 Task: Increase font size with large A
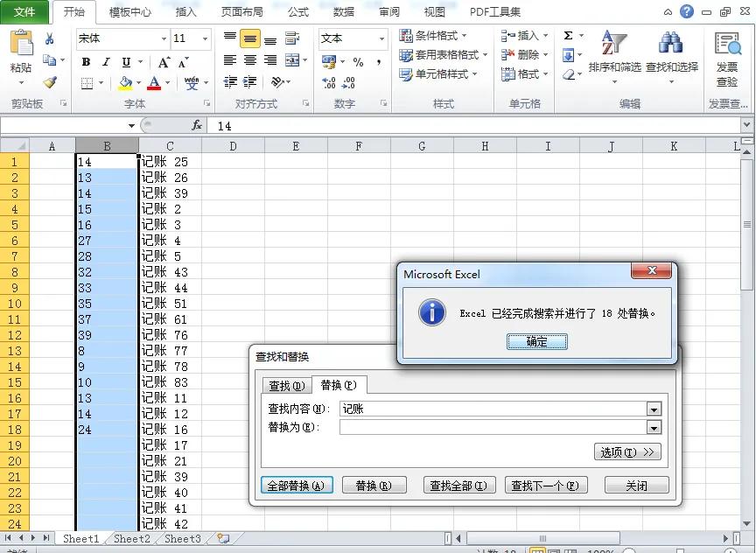tap(164, 62)
